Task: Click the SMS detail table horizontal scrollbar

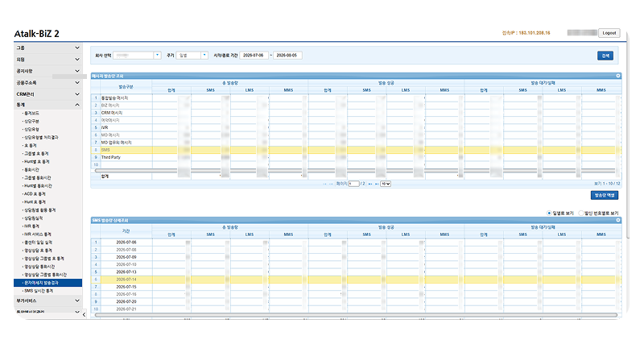Action: 356,315
